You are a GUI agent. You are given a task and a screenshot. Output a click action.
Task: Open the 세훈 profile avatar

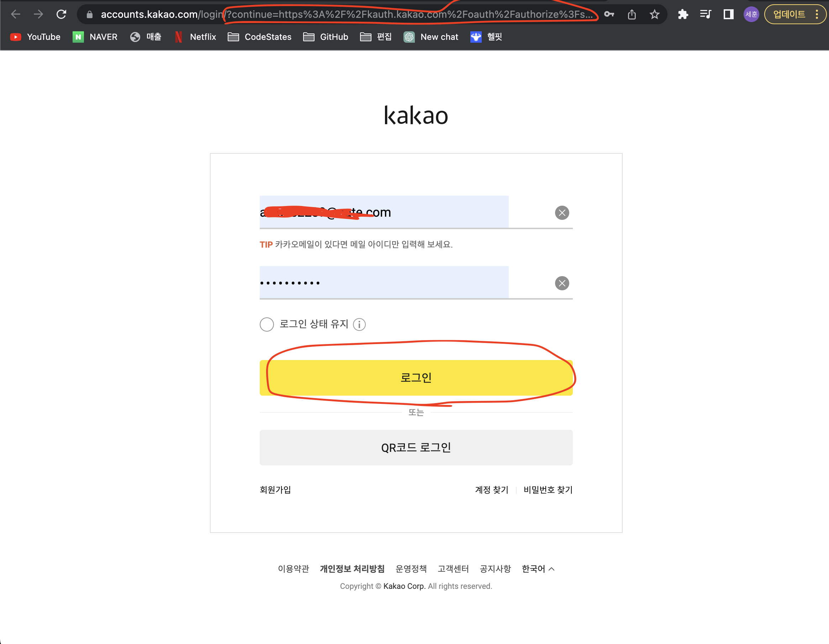pyautogui.click(x=751, y=15)
